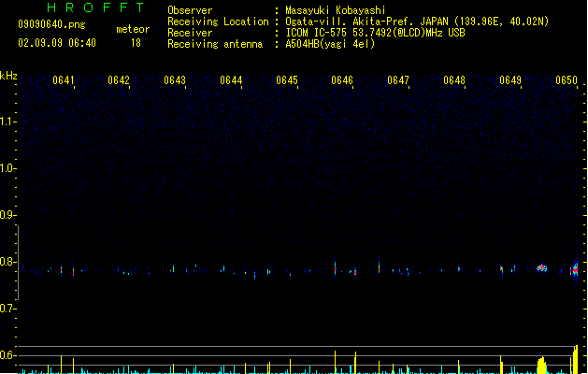
Task: Click the kHz axis unit label
Action: [8, 76]
